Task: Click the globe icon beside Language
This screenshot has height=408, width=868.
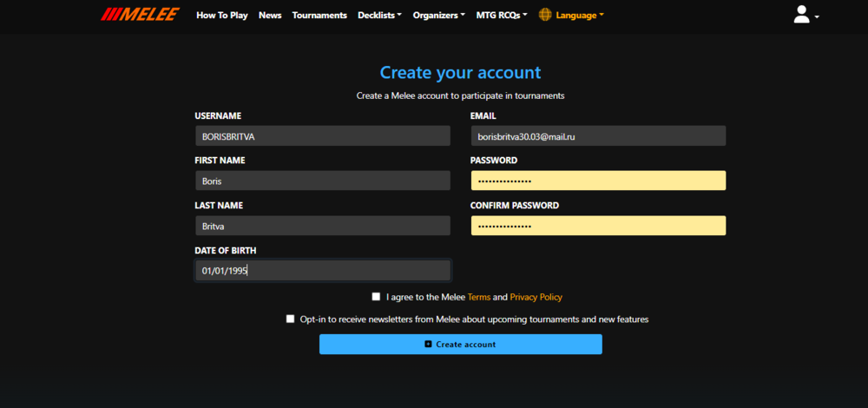Action: coord(545,15)
